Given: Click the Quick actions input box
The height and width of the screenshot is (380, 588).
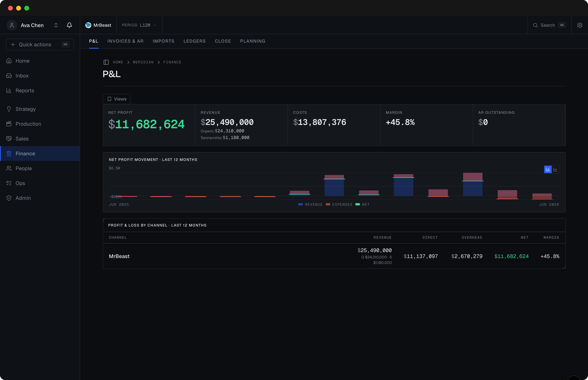Looking at the screenshot, I should 40,44.
